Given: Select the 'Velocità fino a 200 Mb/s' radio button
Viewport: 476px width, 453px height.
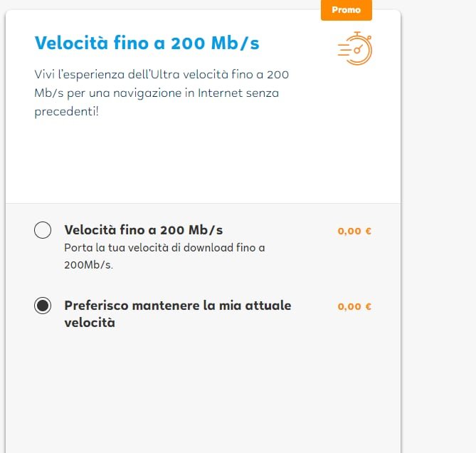Looking at the screenshot, I should pyautogui.click(x=43, y=230).
